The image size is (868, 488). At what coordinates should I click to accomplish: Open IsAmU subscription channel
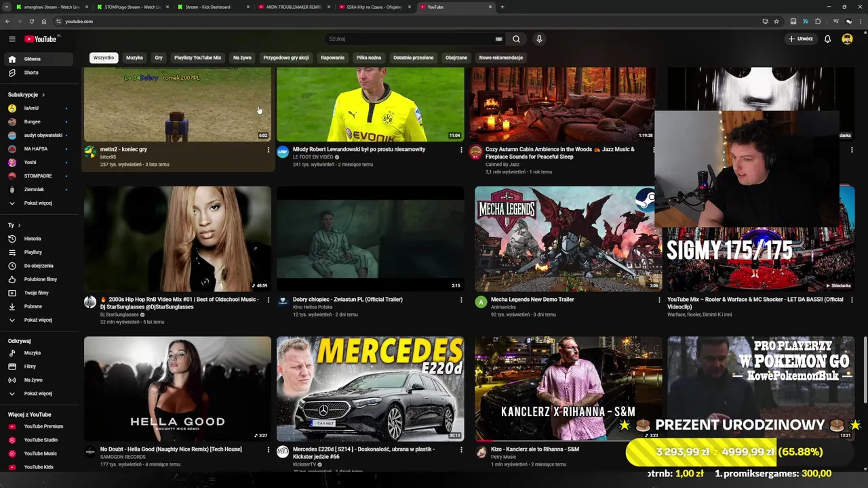point(37,108)
